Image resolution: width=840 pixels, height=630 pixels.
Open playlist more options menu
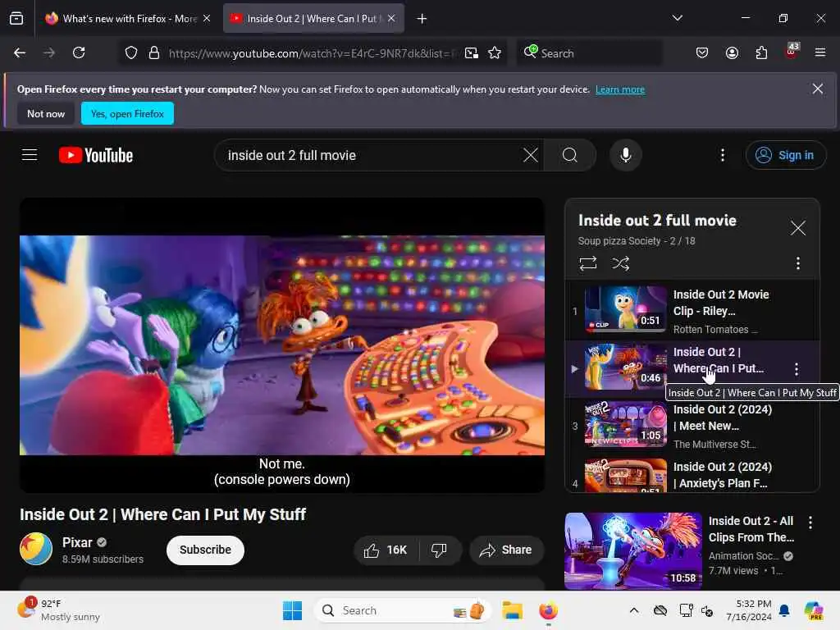click(797, 263)
